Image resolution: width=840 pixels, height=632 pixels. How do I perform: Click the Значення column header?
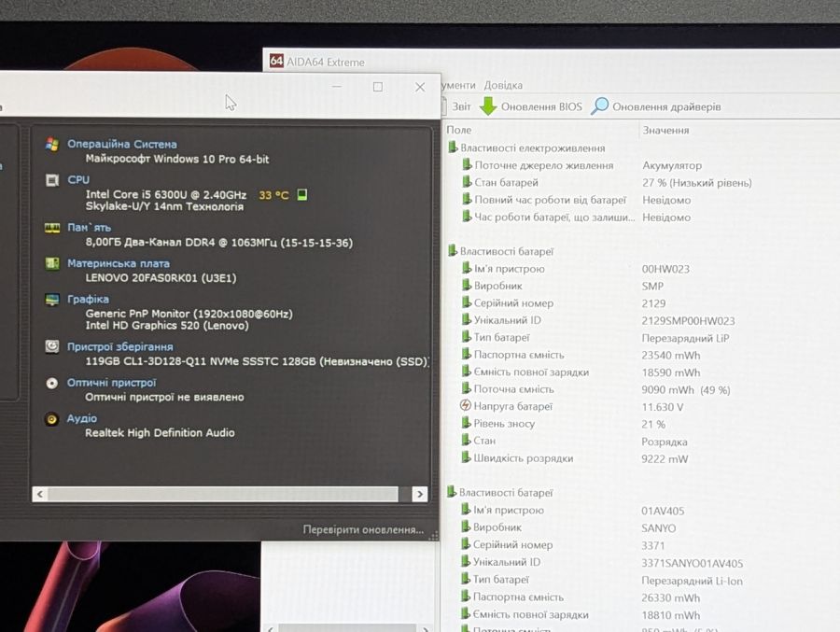tap(665, 131)
